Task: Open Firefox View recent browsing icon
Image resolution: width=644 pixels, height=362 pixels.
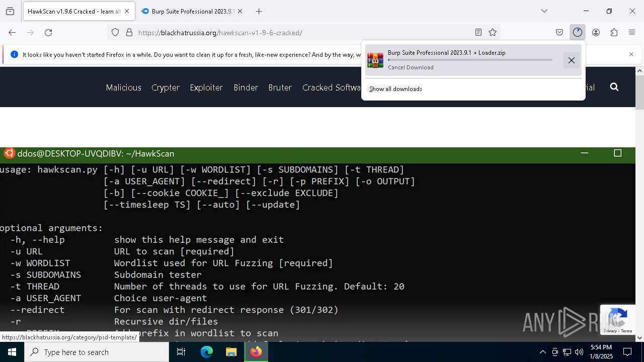Action: [10, 11]
